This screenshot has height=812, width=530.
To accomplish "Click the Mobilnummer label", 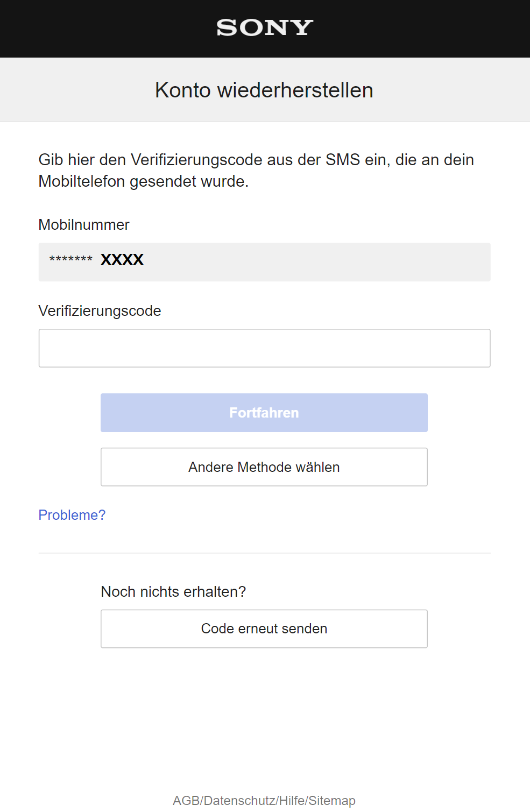I will (84, 225).
